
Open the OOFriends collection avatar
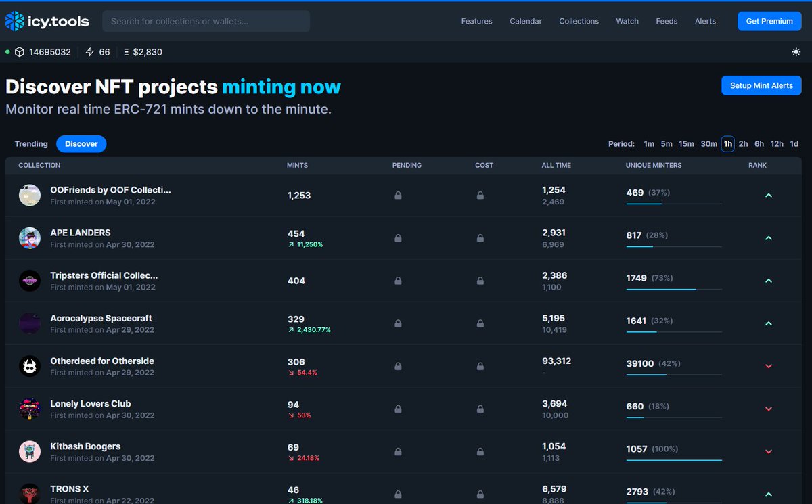coord(30,196)
